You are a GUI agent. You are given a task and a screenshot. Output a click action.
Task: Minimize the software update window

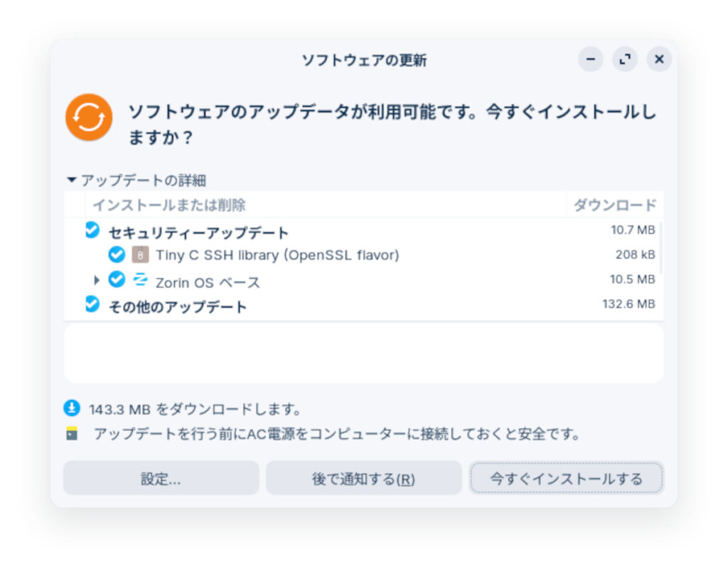click(x=591, y=59)
